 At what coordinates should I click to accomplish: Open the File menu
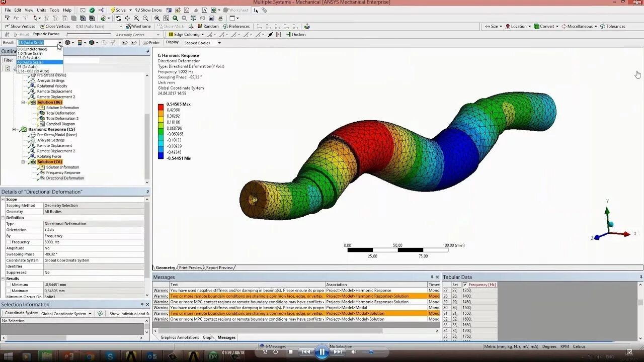point(8,10)
